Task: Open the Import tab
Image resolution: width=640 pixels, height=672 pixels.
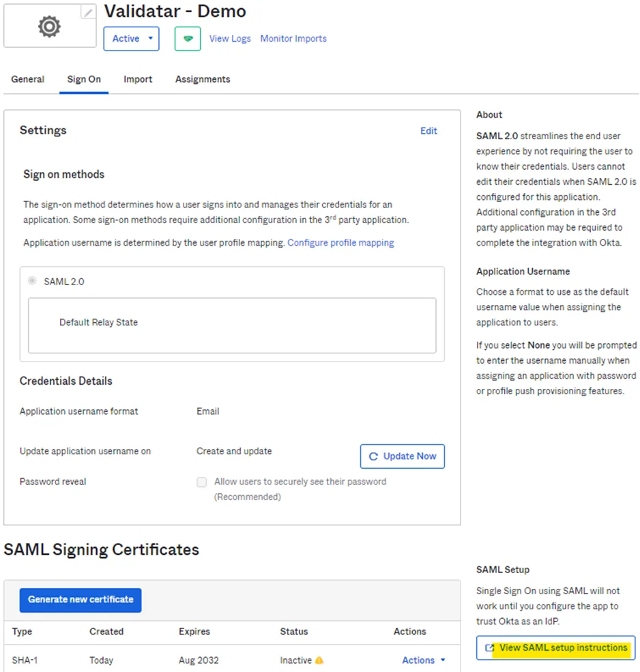Action: click(138, 79)
